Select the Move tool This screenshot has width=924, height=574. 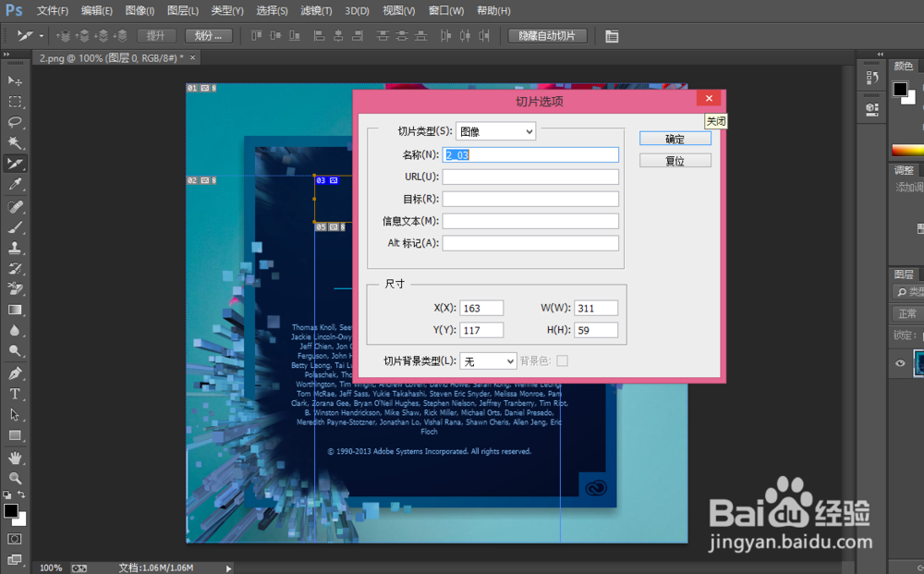click(x=15, y=80)
